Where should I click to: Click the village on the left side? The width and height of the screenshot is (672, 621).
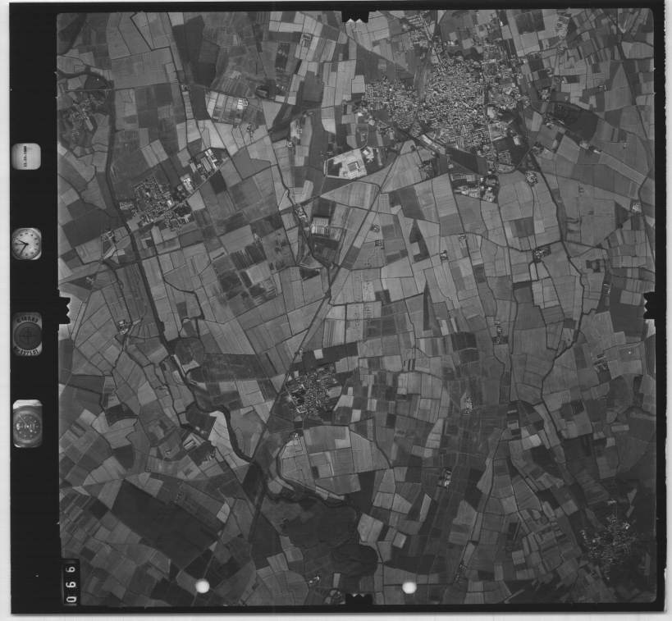point(156,203)
